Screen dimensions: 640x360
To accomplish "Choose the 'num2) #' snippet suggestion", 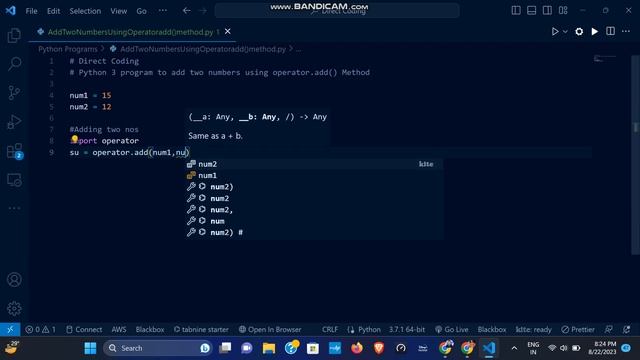I will [314, 233].
